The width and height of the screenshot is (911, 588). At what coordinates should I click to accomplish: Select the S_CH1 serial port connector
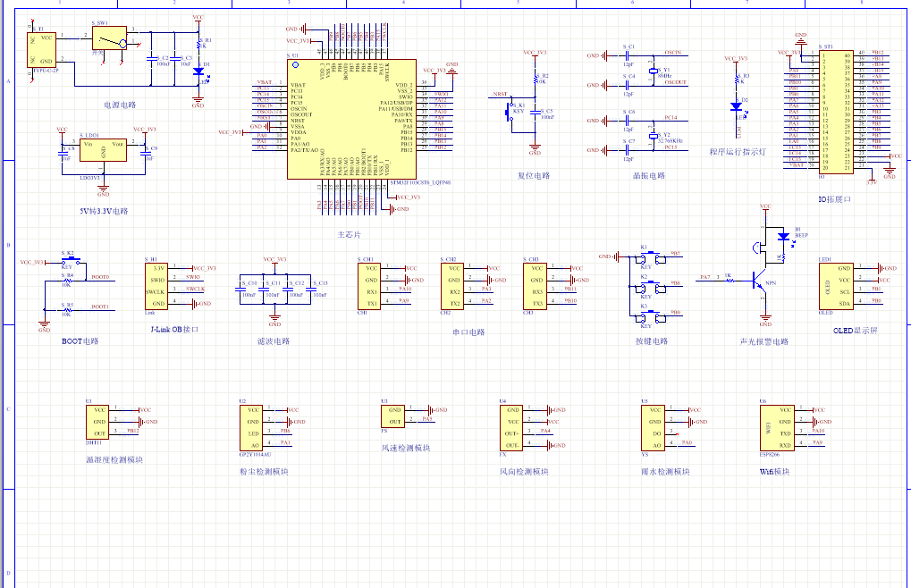tap(368, 285)
